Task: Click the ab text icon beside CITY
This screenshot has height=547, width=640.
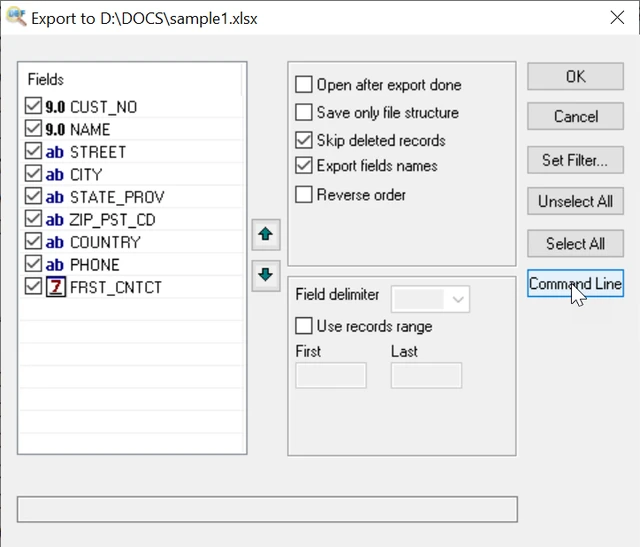Action: 55,175
